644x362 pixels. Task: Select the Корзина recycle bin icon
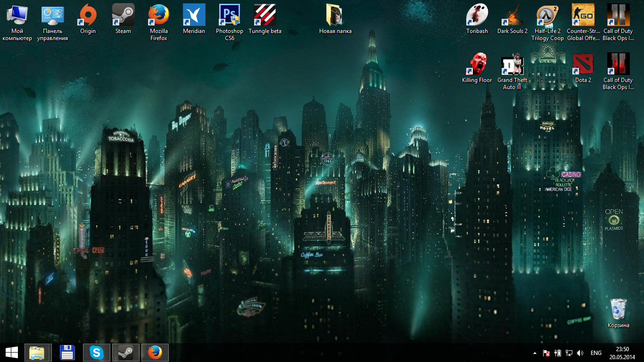point(618,313)
